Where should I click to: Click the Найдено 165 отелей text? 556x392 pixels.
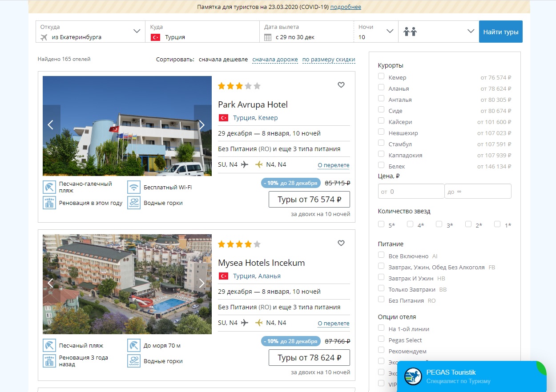(x=64, y=59)
